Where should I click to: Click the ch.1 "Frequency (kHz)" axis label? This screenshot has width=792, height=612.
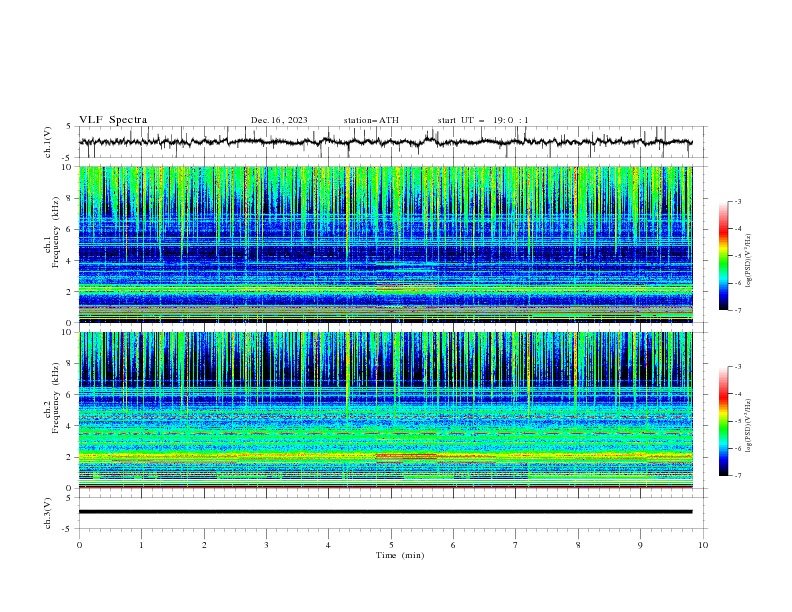pyautogui.click(x=55, y=232)
